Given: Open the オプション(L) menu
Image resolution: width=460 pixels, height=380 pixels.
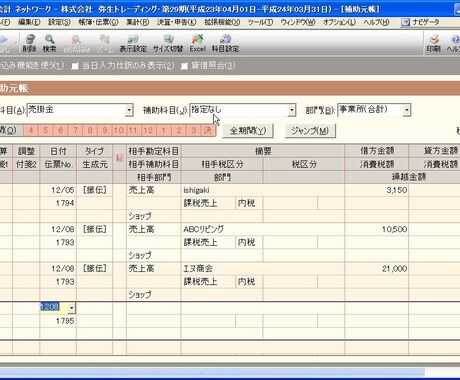Looking at the screenshot, I should [x=339, y=22].
